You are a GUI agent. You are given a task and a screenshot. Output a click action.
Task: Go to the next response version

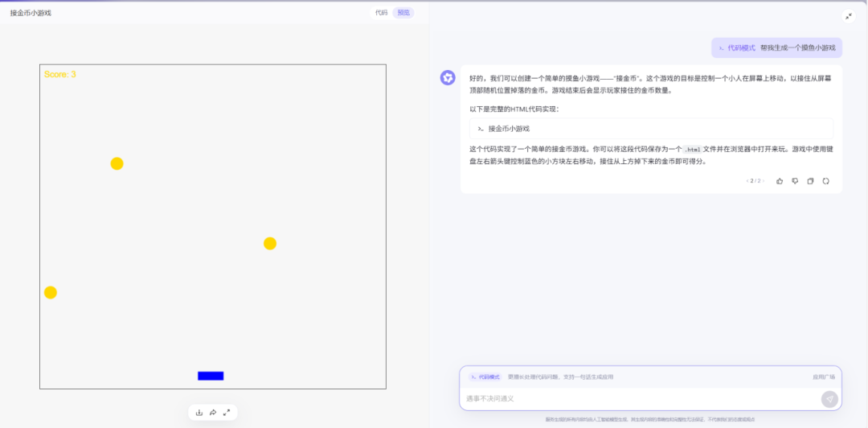[764, 181]
